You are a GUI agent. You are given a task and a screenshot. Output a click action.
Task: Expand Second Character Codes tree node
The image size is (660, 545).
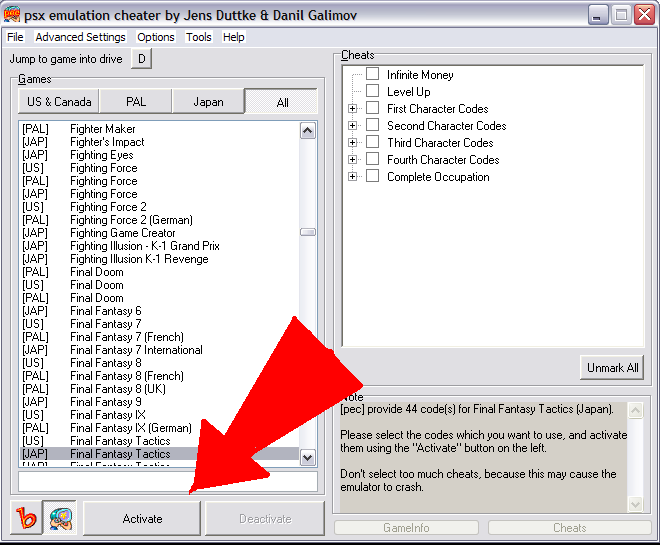point(352,126)
